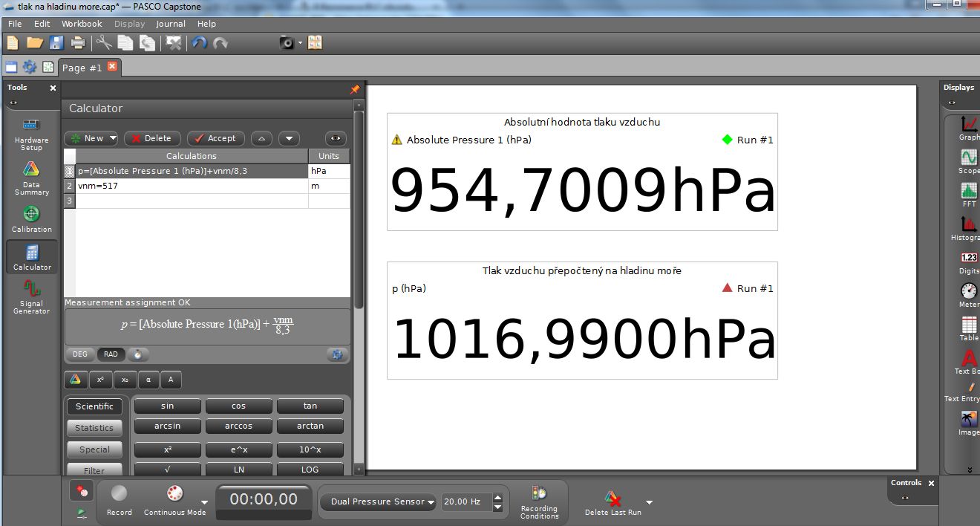Select the Filter function category

[x=94, y=470]
